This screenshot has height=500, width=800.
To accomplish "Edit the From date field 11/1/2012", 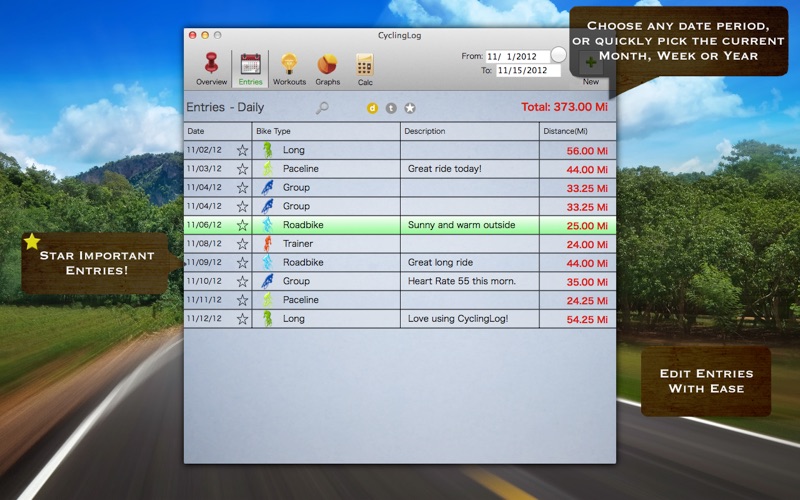I will pos(518,57).
